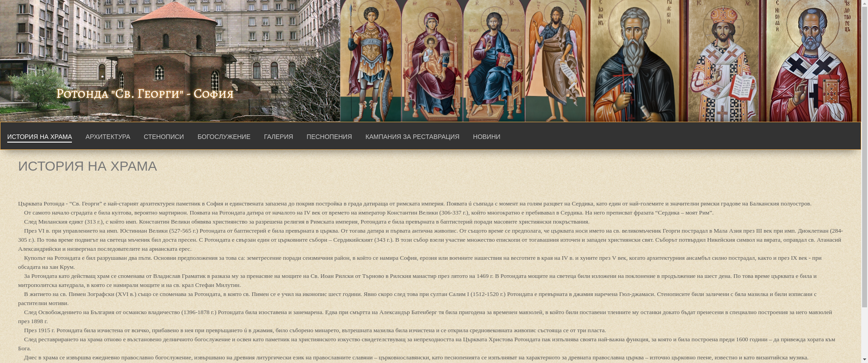Click the vertical scrollbar on the right edge
The width and height of the screenshot is (868, 363).
click(864, 181)
